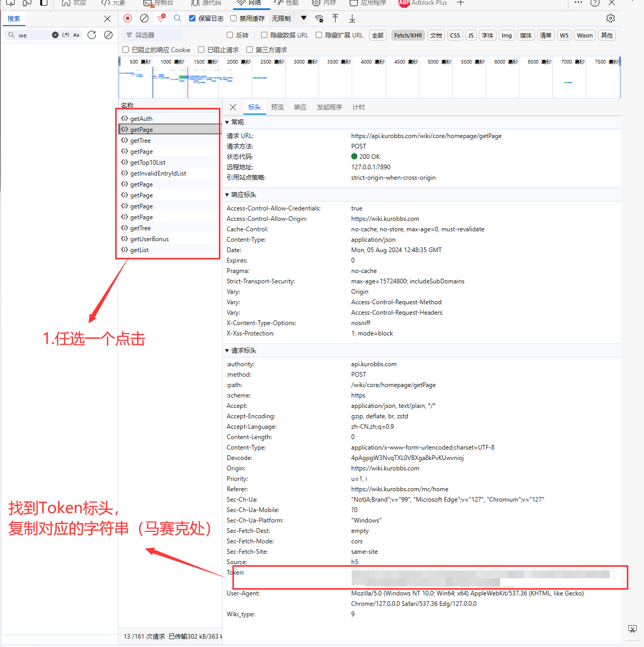Image resolution: width=644 pixels, height=647 pixels.
Task: Refresh the search results
Action: point(92,35)
